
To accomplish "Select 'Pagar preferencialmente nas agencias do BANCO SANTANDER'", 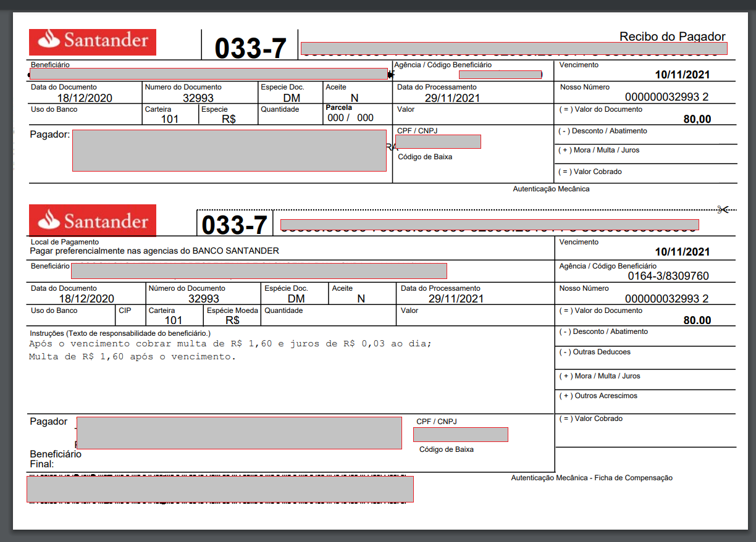I will 154,251.
